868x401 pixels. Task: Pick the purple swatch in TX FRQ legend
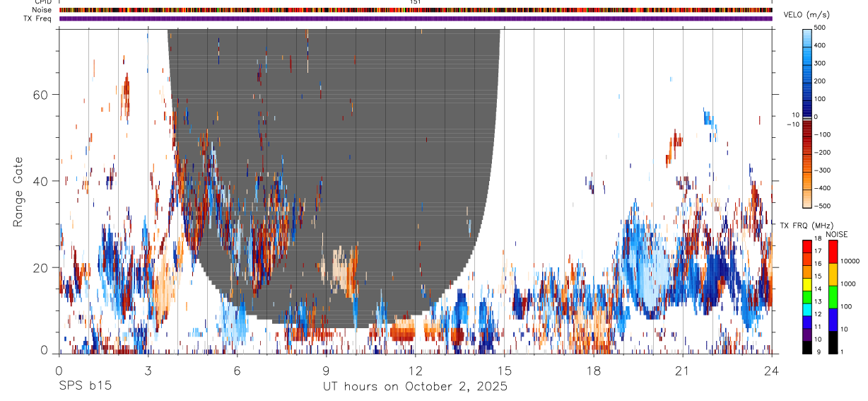point(807,334)
